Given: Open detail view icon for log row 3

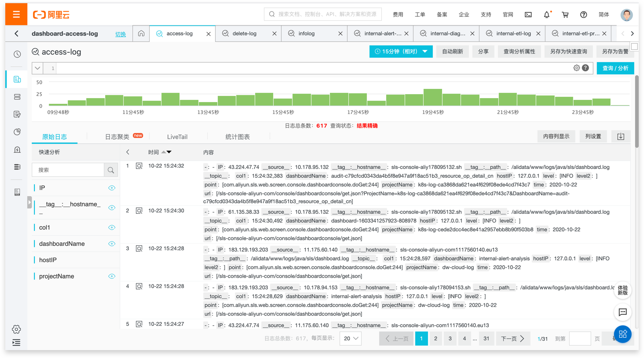Looking at the screenshot, I should [139, 248].
